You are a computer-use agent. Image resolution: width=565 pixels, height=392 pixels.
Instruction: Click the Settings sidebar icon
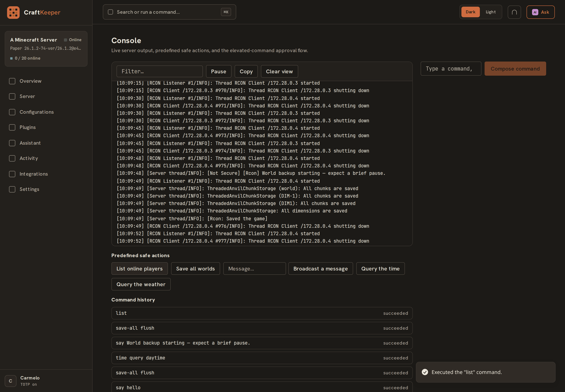point(12,189)
